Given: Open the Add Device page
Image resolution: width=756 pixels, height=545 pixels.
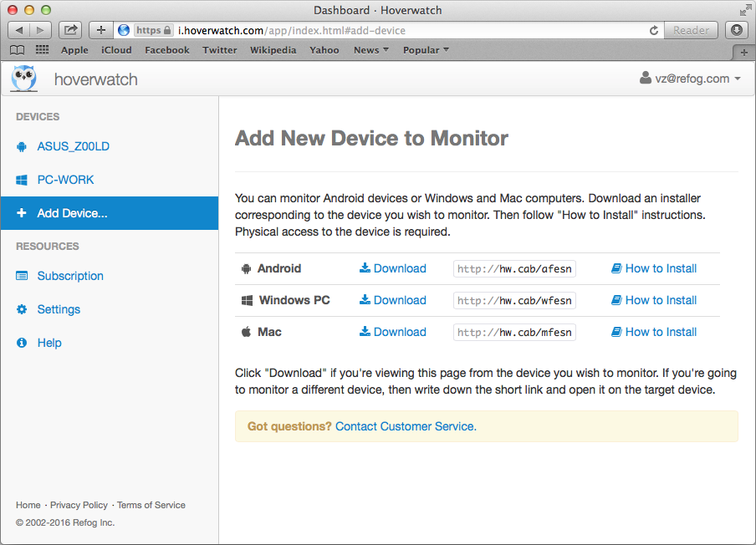Looking at the screenshot, I should tap(110, 213).
